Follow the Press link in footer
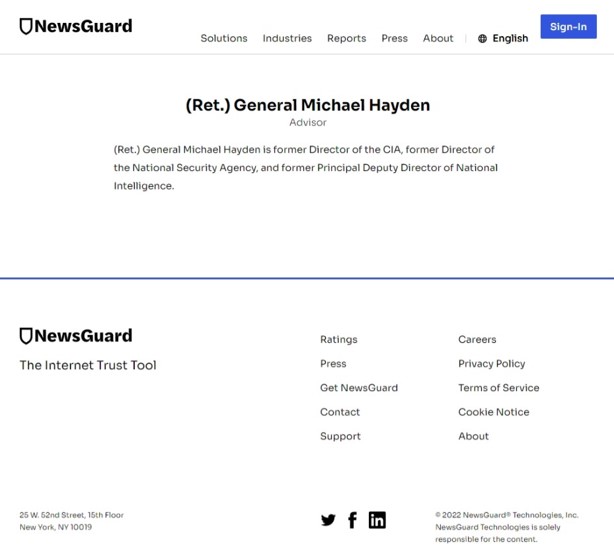This screenshot has width=614, height=551. (333, 364)
